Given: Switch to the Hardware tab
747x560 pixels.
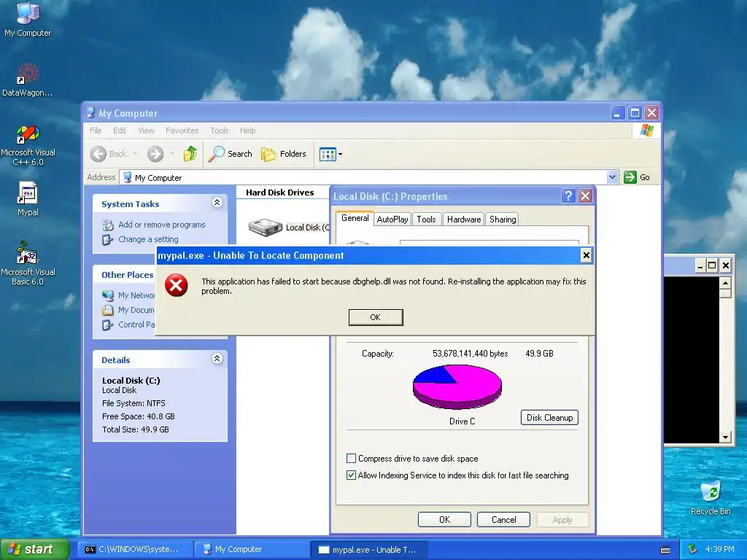Looking at the screenshot, I should [x=464, y=219].
